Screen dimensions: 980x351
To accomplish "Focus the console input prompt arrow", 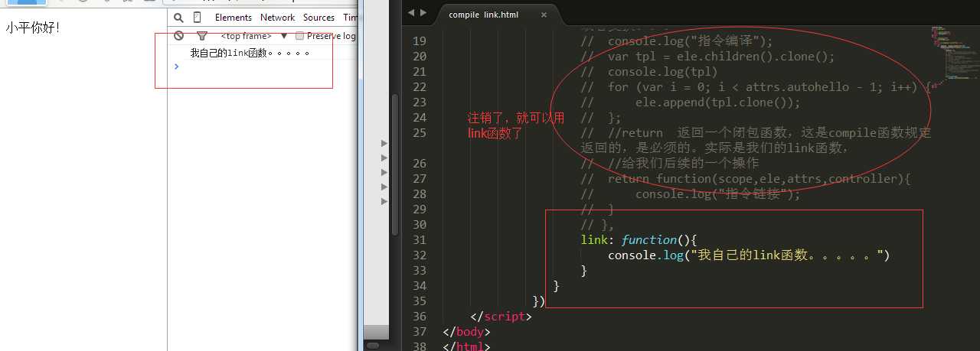I will [x=177, y=67].
